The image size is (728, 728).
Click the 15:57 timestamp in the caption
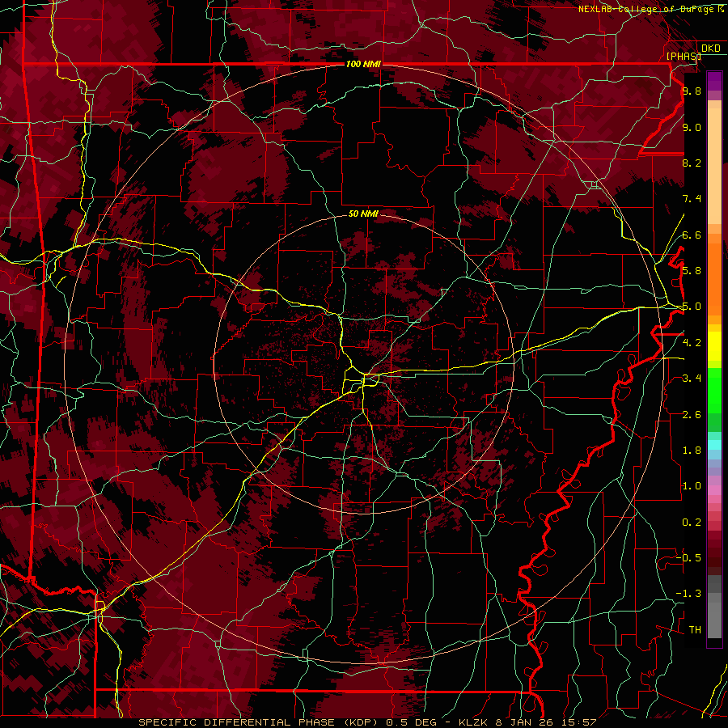tap(581, 722)
